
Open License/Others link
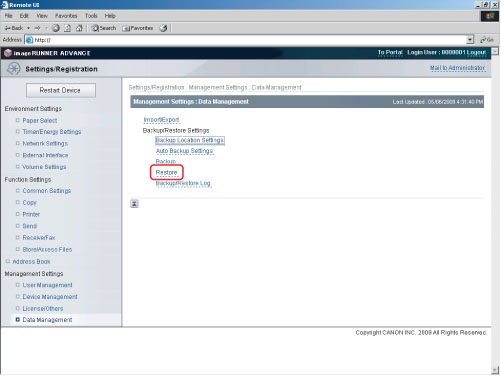pos(43,308)
